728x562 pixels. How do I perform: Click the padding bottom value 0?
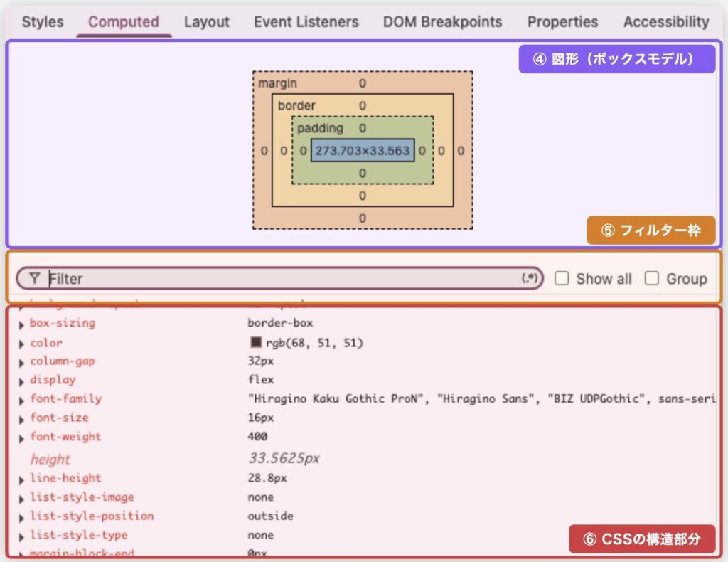point(363,174)
